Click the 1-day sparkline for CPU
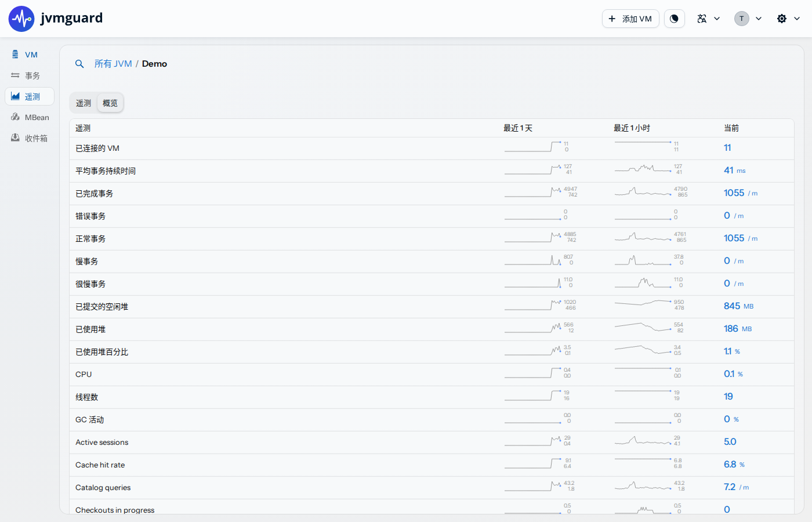The height and width of the screenshot is (522, 812). [533, 373]
